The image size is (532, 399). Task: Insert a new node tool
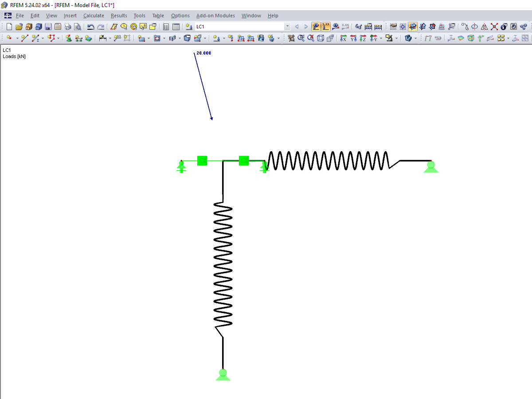click(x=9, y=38)
